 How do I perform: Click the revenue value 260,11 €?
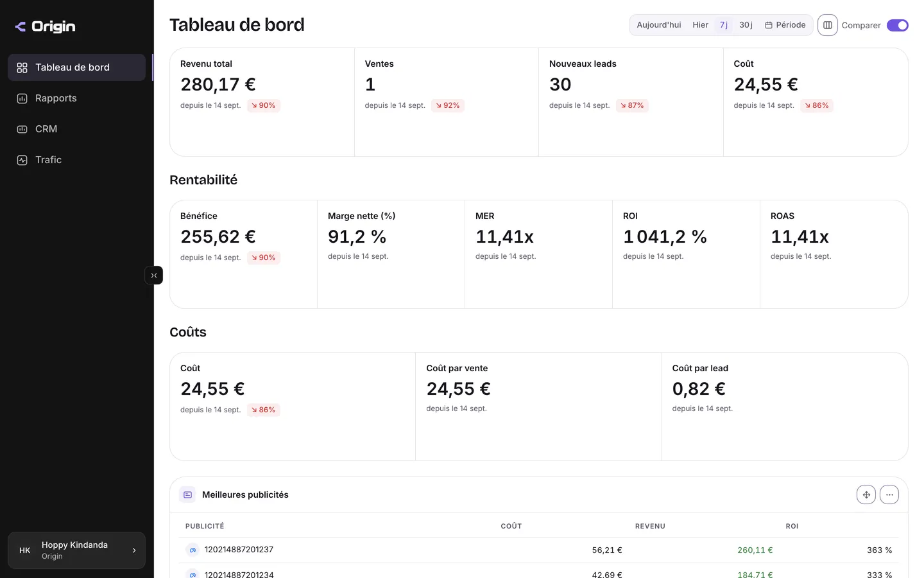click(755, 550)
